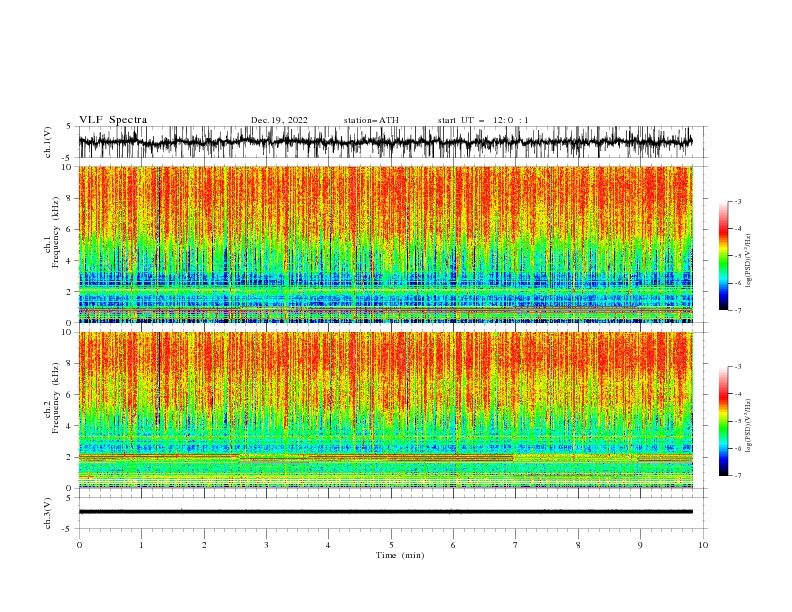Select ch.1 "Frequency (kHz)" axis label
This screenshot has height=612, width=792.
tap(55, 233)
